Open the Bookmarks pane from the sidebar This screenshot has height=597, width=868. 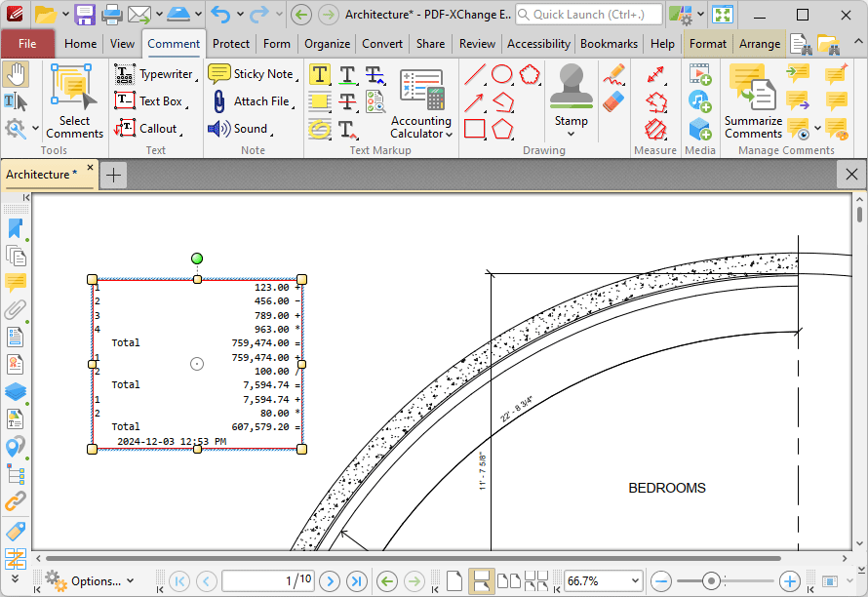pos(16,228)
